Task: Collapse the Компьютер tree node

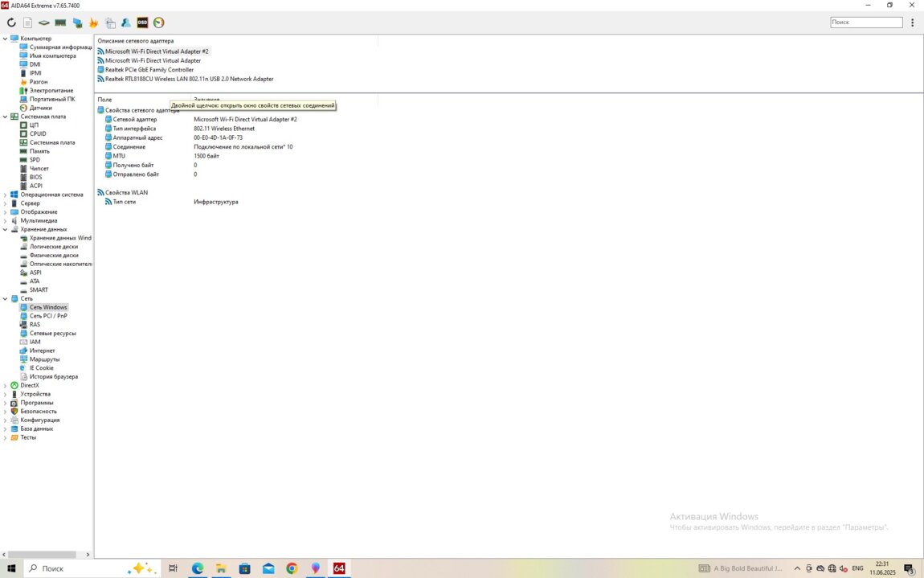Action: coord(6,39)
